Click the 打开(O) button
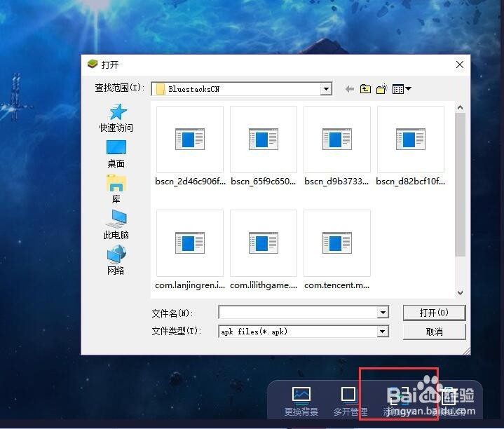504x429 pixels. [434, 313]
